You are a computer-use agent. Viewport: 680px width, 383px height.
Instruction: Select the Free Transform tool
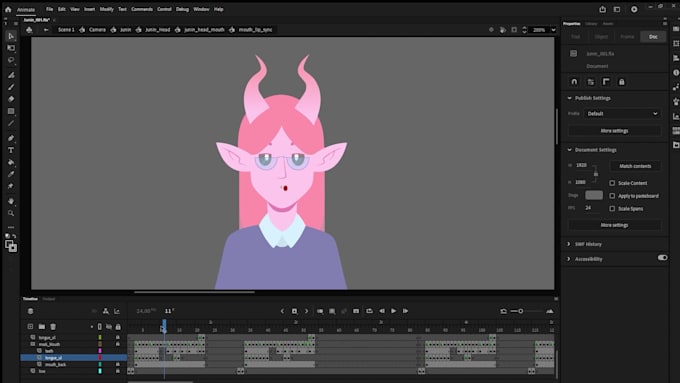[11, 48]
